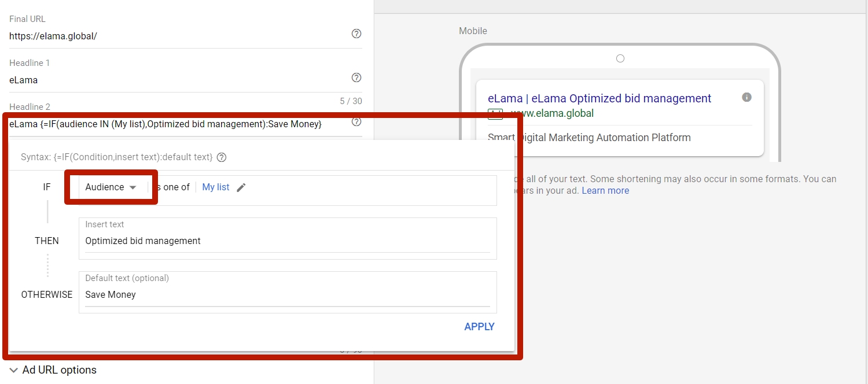Click the eLama ad headline in the preview
Viewport: 868px width, 384px height.
point(599,98)
